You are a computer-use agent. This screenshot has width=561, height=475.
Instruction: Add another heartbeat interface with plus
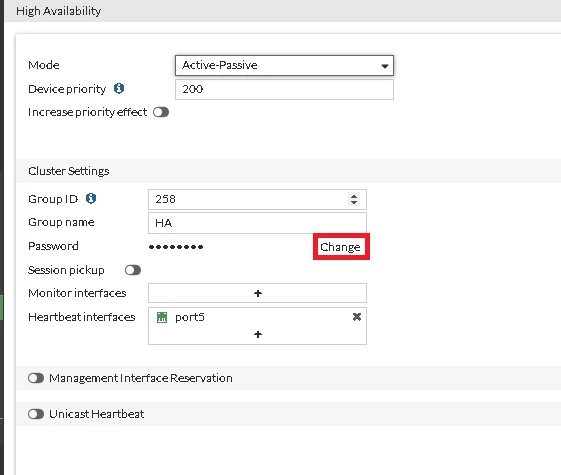coord(258,334)
